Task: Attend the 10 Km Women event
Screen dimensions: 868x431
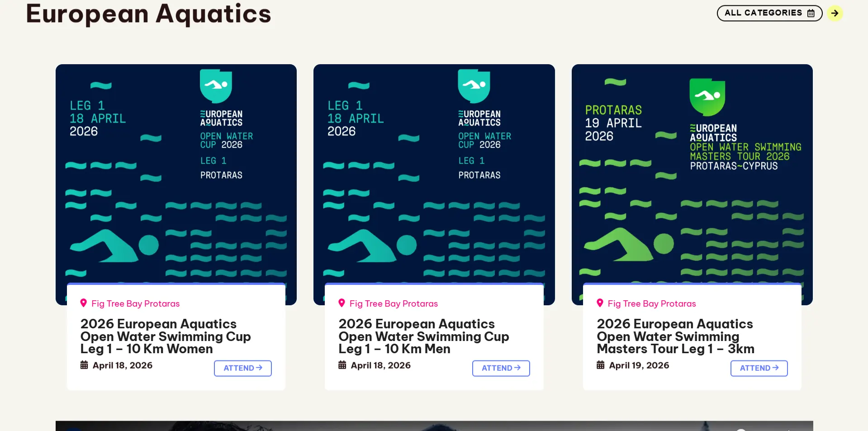Action: [x=242, y=368]
